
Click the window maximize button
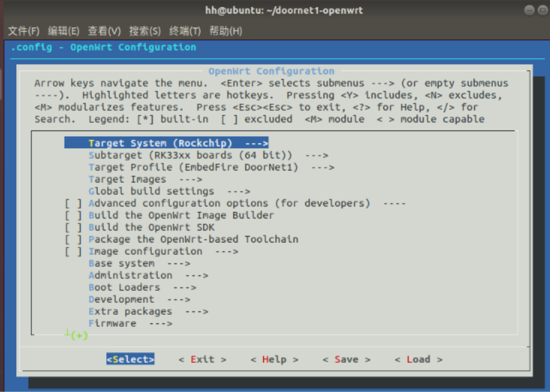[x=543, y=10]
